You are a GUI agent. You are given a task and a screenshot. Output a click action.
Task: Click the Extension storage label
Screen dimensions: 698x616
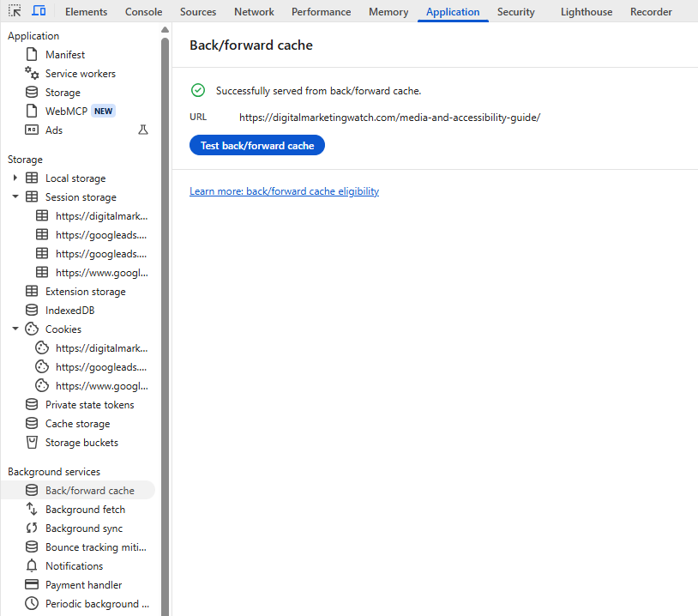tap(86, 292)
